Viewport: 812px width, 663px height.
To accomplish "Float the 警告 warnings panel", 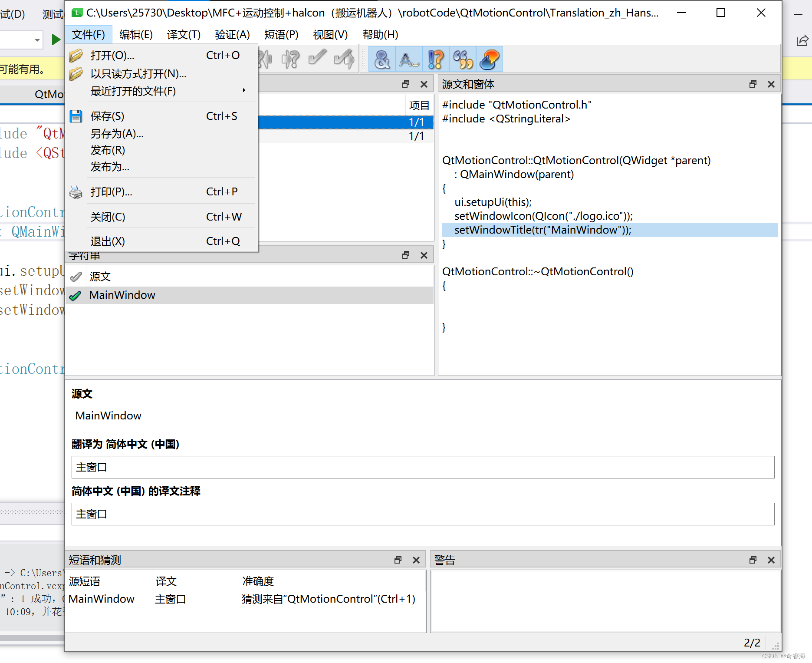I will pos(753,560).
